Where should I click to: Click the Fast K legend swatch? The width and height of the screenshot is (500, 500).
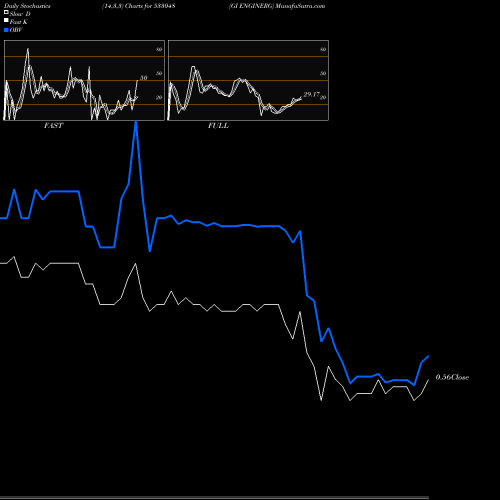[x=6, y=21]
